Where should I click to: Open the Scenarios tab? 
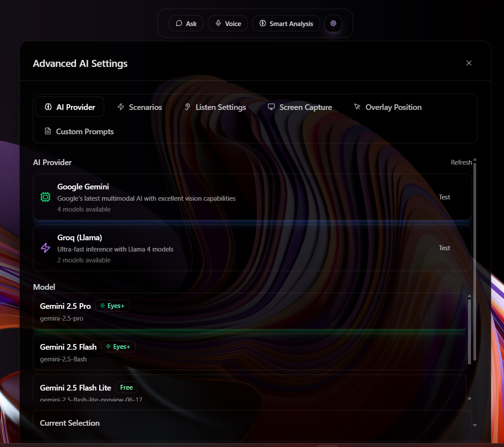pos(140,107)
